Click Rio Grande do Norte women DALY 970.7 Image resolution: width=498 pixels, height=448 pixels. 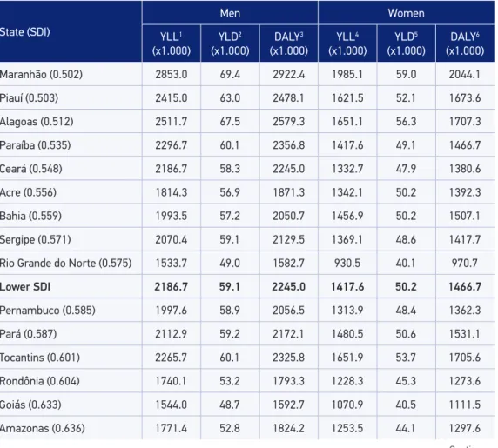[465, 264]
